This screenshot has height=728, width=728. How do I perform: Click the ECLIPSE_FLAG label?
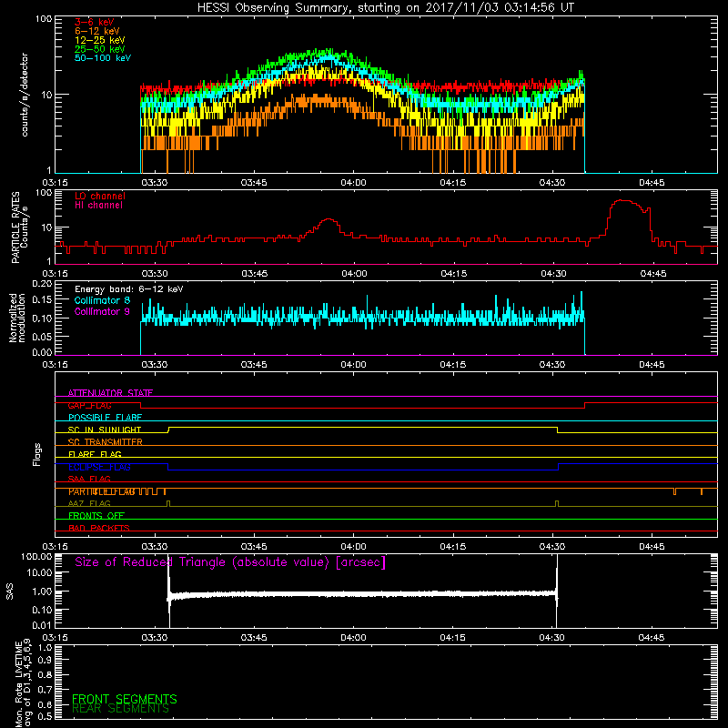click(99, 467)
